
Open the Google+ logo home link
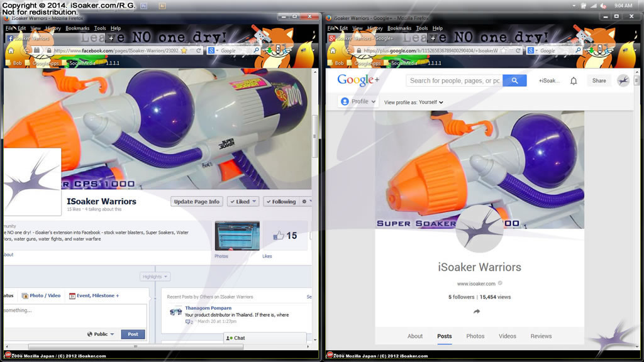click(x=358, y=80)
